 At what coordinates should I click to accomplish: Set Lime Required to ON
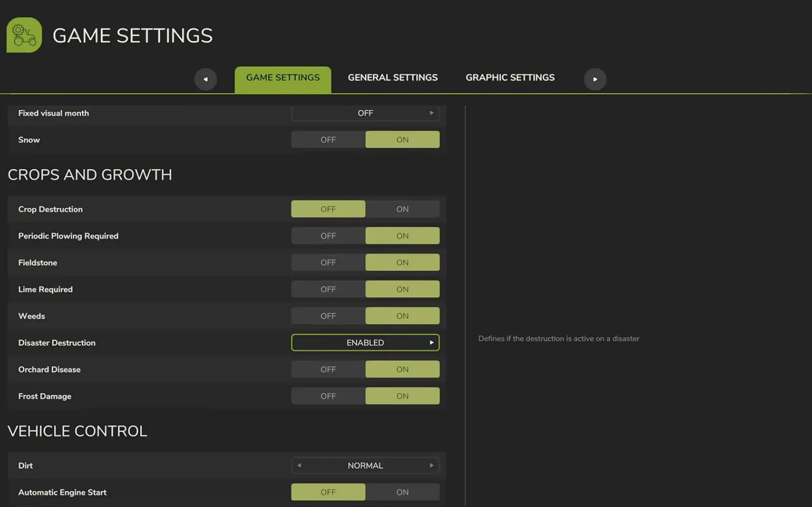coord(402,289)
